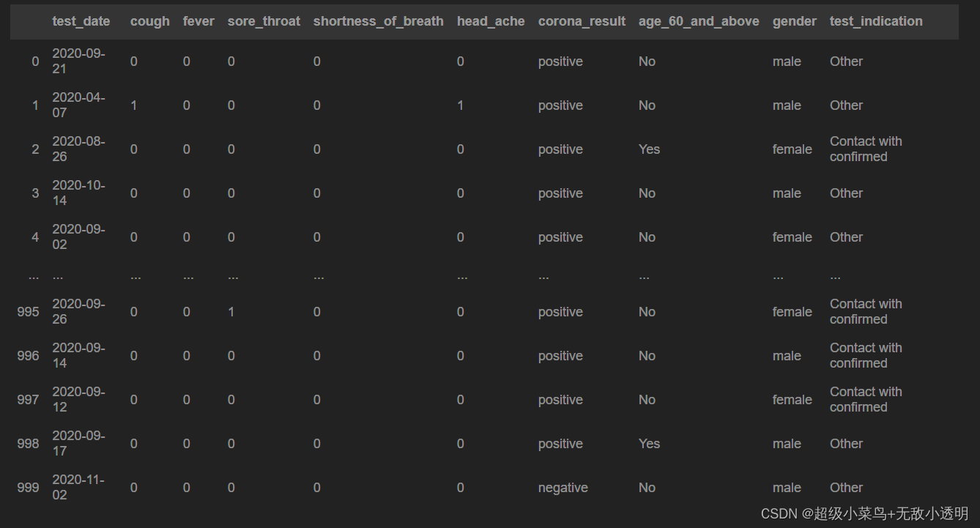Click row index 1
This screenshot has height=528, width=980.
[35, 105]
